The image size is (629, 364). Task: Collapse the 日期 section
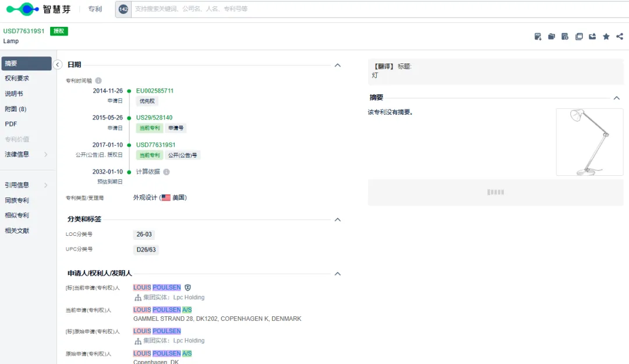[x=338, y=65]
